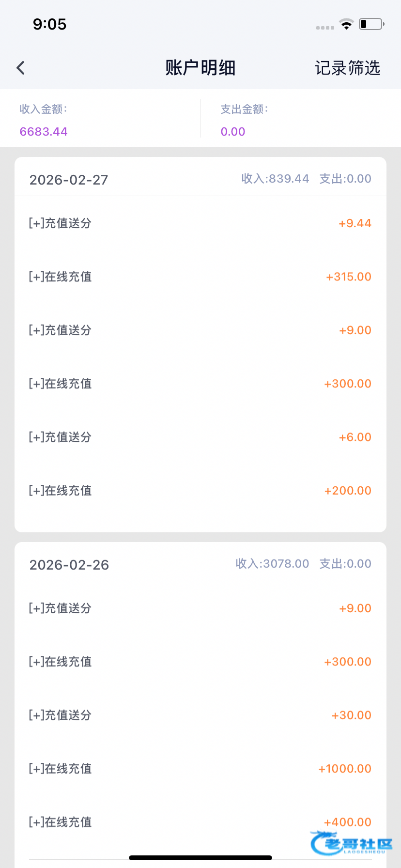The width and height of the screenshot is (401, 868).
Task: Tap the battery indicator icon
Action: (x=371, y=24)
